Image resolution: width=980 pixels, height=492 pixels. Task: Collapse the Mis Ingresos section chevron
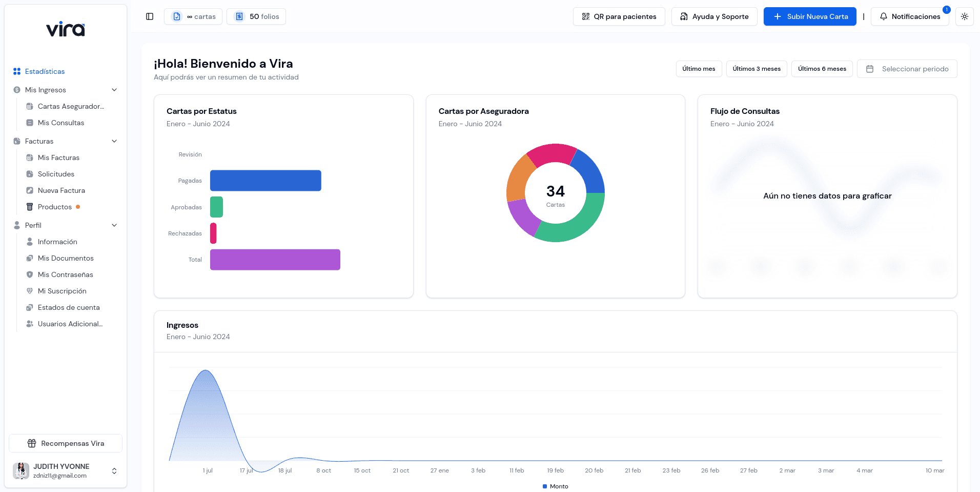click(x=114, y=90)
